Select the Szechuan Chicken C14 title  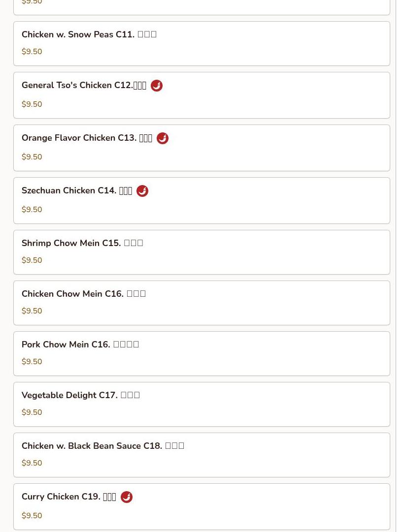tap(77, 190)
